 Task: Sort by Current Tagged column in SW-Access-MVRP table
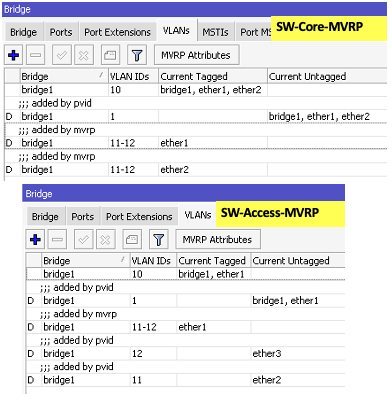click(214, 261)
